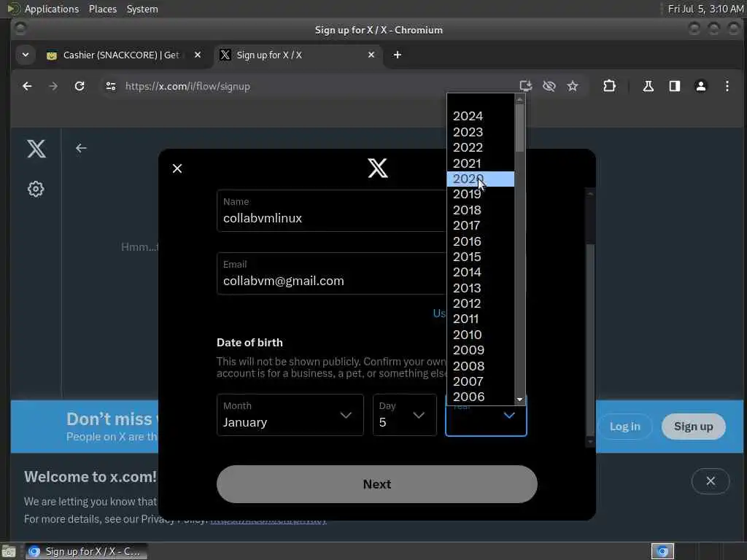Select 2010 in year list
747x560 pixels.
[x=480, y=335]
